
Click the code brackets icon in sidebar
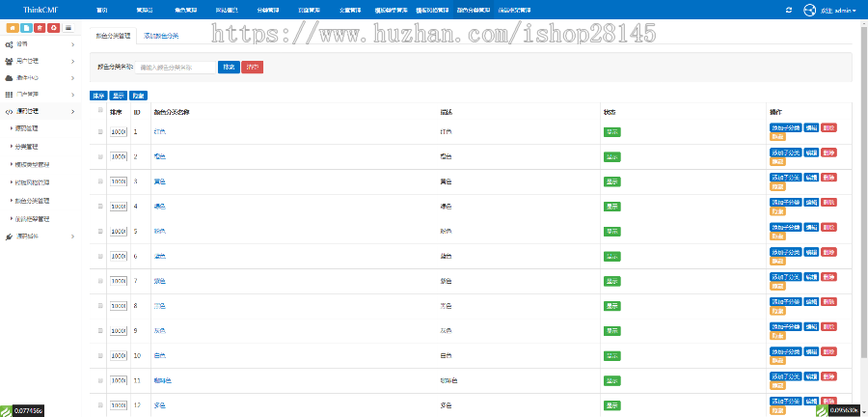[9, 111]
